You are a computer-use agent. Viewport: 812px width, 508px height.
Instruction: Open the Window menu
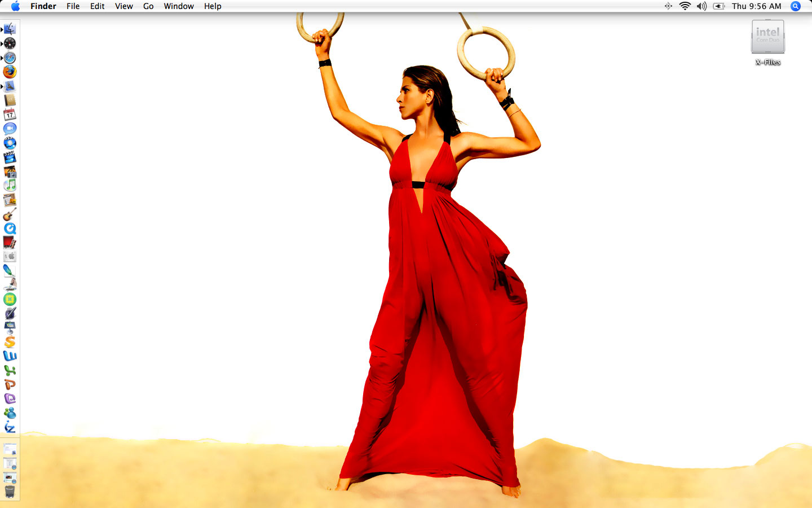click(179, 6)
